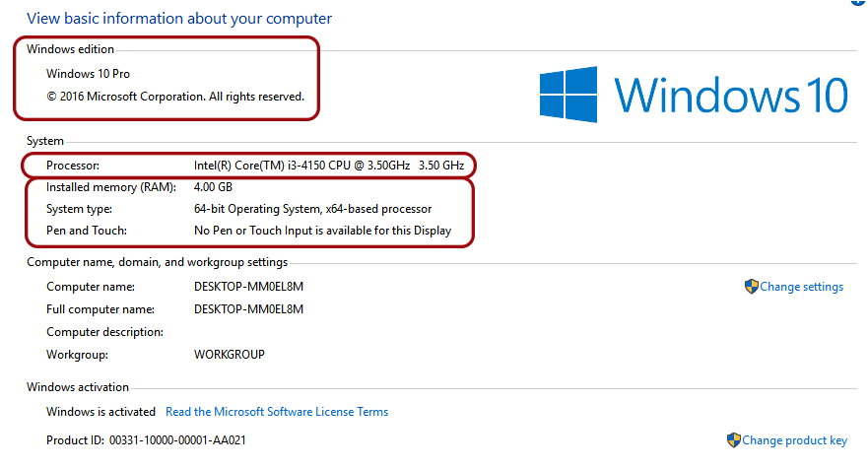Click the Windows is activated status text
868x469 pixels.
(100, 412)
